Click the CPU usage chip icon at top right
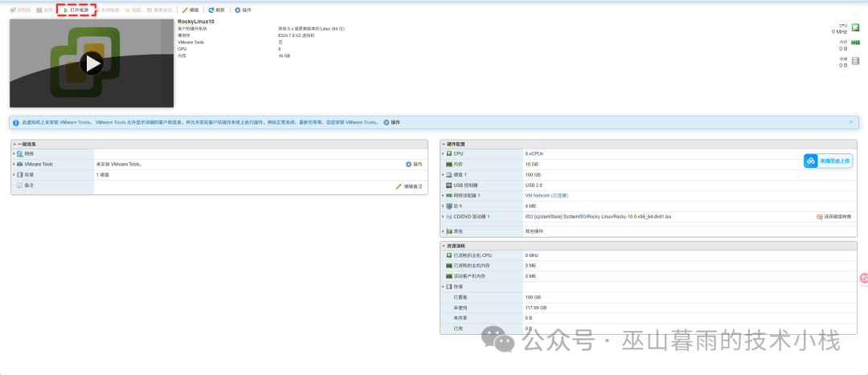Image resolution: width=868 pixels, height=375 pixels. click(x=856, y=27)
